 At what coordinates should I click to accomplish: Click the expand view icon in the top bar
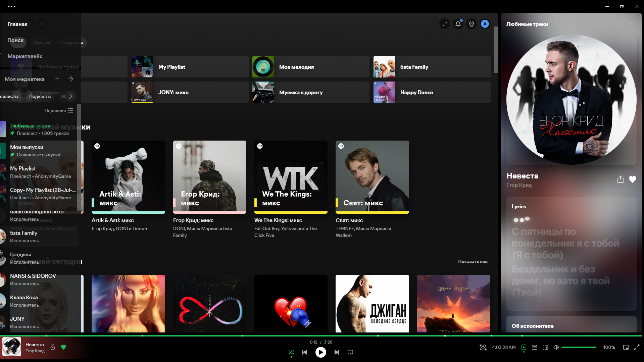click(445, 24)
